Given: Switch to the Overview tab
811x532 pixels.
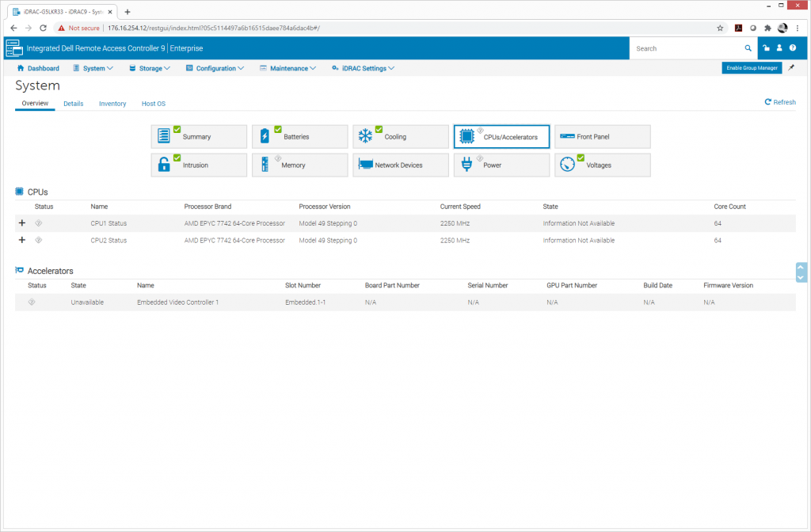Looking at the screenshot, I should (35, 104).
